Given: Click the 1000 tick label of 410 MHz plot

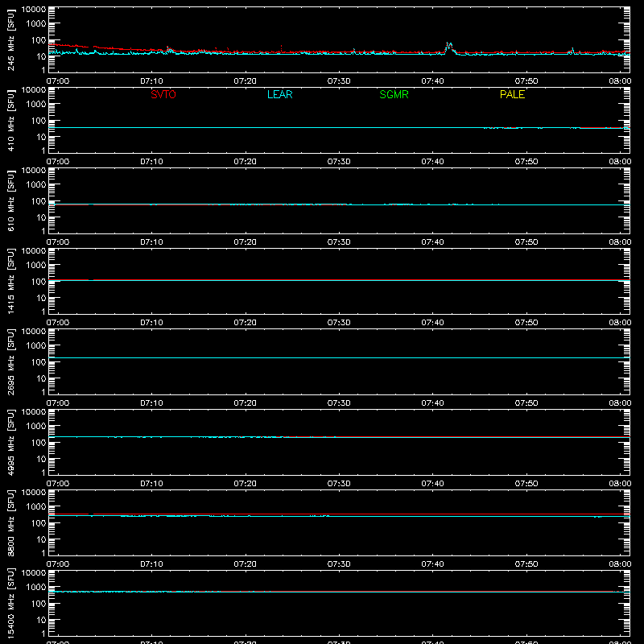Looking at the screenshot, I should point(36,104).
